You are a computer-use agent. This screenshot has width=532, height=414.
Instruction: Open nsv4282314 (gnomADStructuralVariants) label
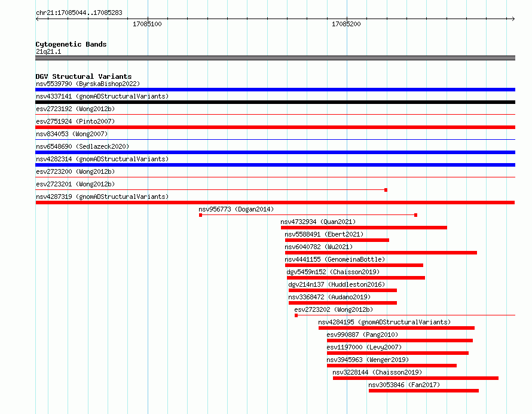[x=102, y=159]
